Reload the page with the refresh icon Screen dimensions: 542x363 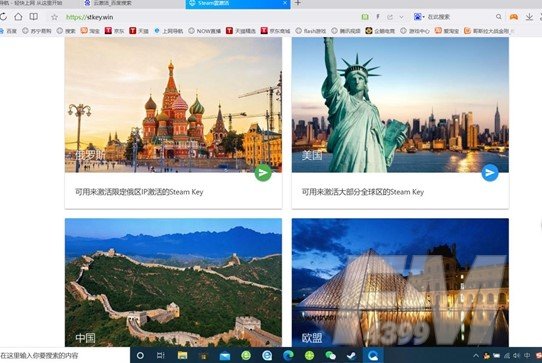pos(3,17)
